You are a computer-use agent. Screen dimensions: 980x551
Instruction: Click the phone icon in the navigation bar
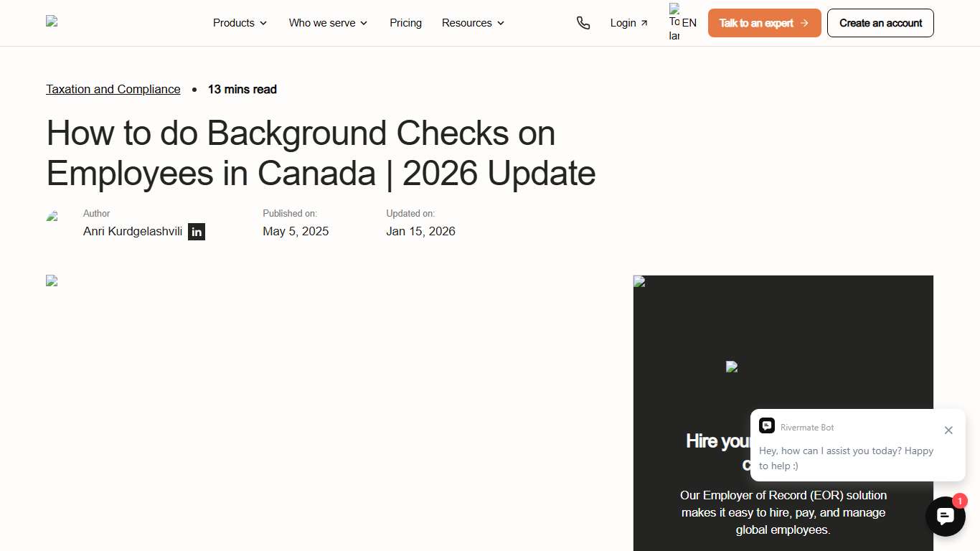[x=583, y=23]
